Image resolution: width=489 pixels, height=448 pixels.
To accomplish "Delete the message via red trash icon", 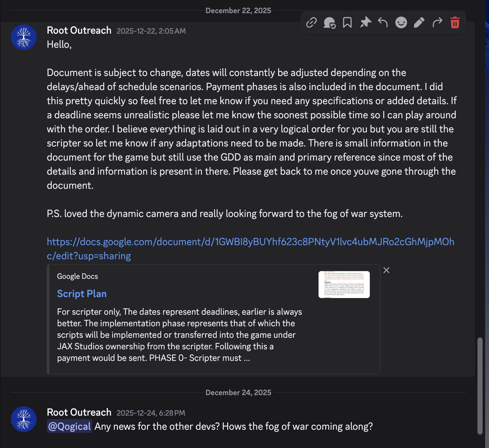I will (x=455, y=23).
